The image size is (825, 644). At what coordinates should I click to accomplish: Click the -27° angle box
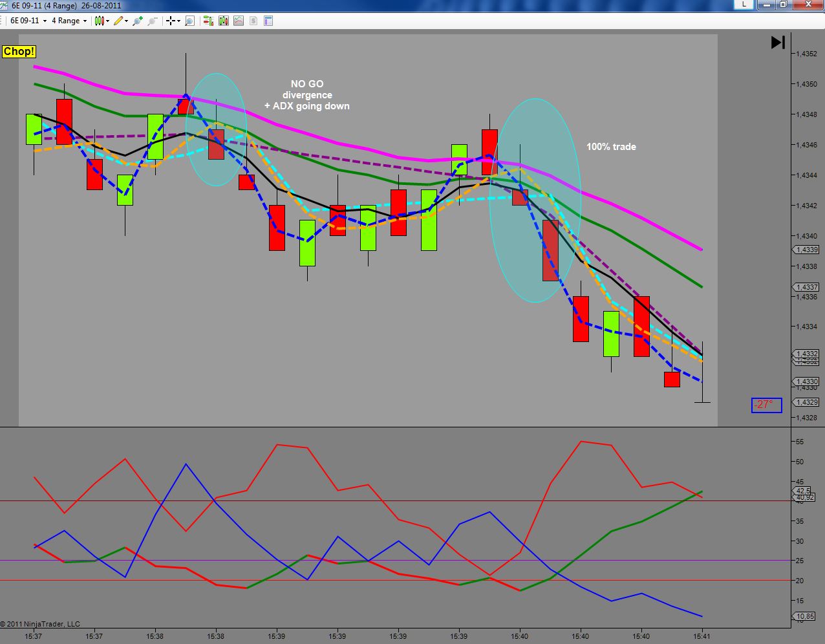pyautogui.click(x=767, y=405)
